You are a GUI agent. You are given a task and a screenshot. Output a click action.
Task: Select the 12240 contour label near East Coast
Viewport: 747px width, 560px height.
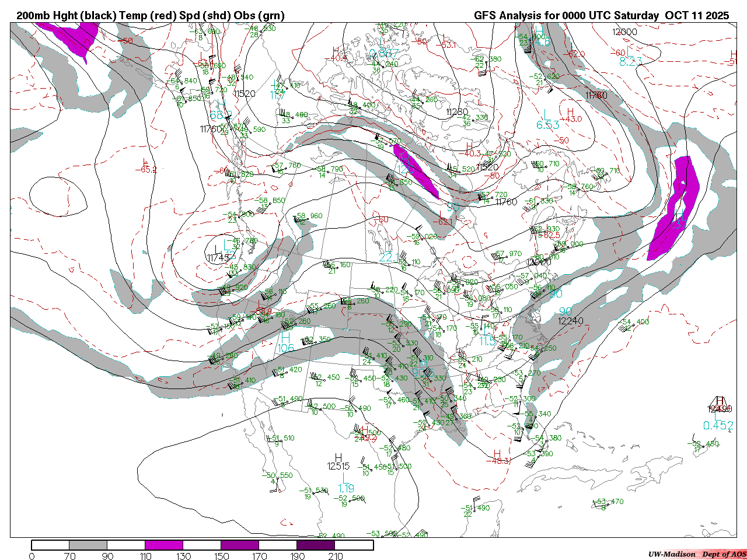click(570, 321)
